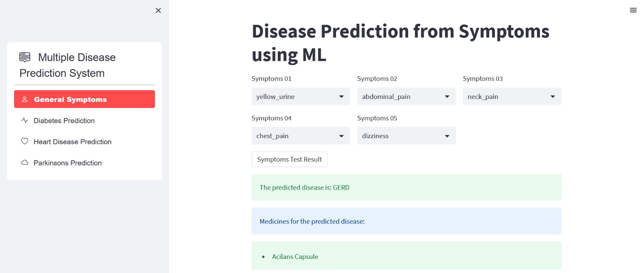Viewport: 644px width, 273px height.
Task: Close the sidebar with the X icon
Action: [158, 10]
